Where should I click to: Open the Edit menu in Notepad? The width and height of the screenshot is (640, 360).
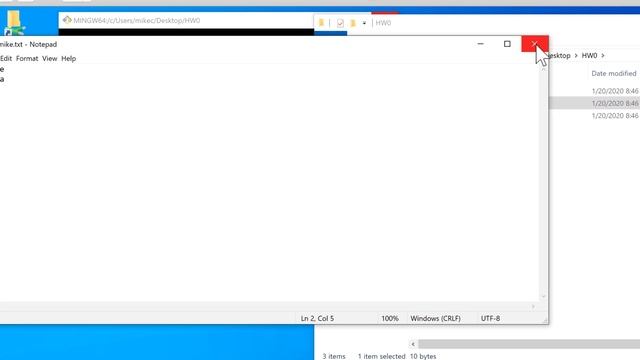coord(6,58)
